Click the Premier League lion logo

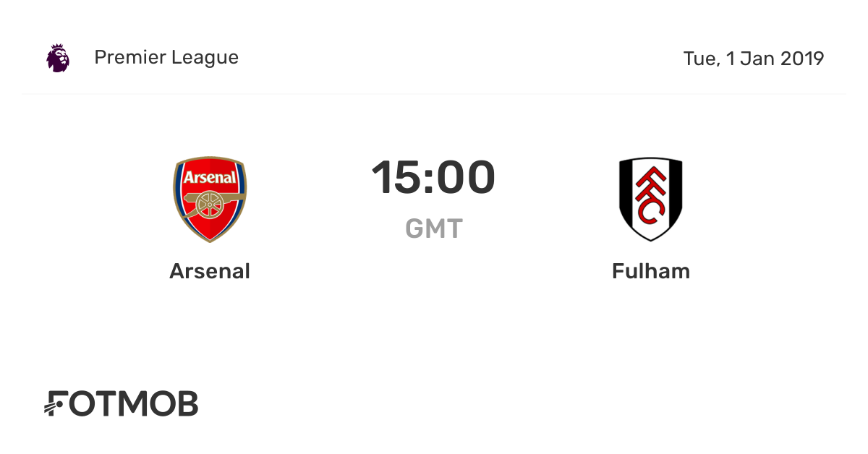tap(58, 58)
